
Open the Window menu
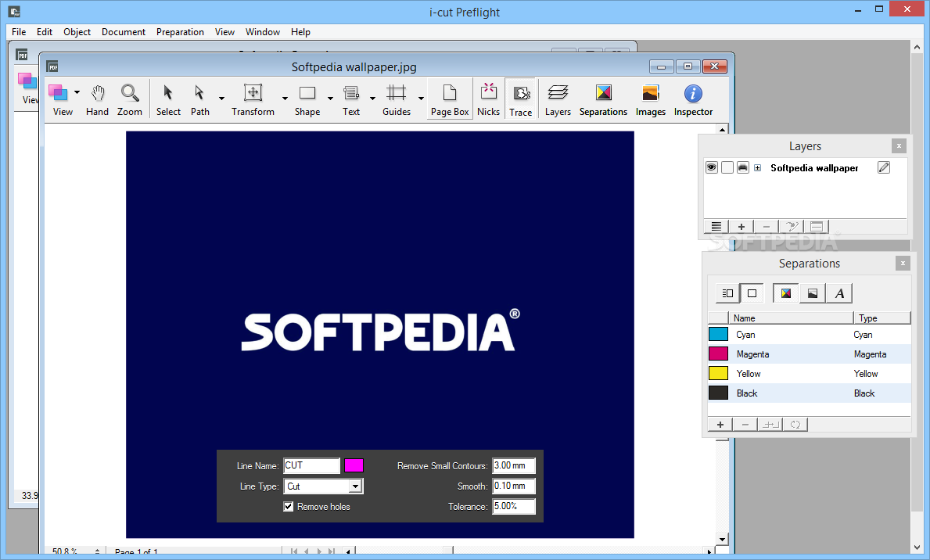(x=263, y=32)
